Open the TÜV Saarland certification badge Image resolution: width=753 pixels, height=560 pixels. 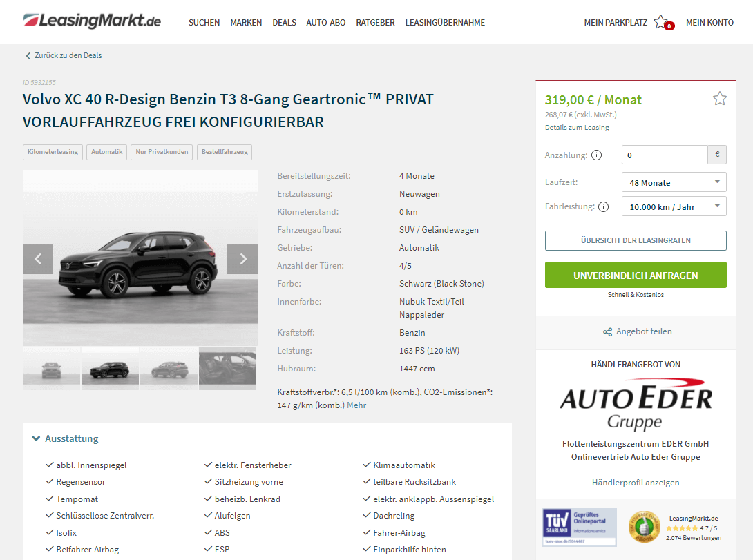tap(579, 527)
